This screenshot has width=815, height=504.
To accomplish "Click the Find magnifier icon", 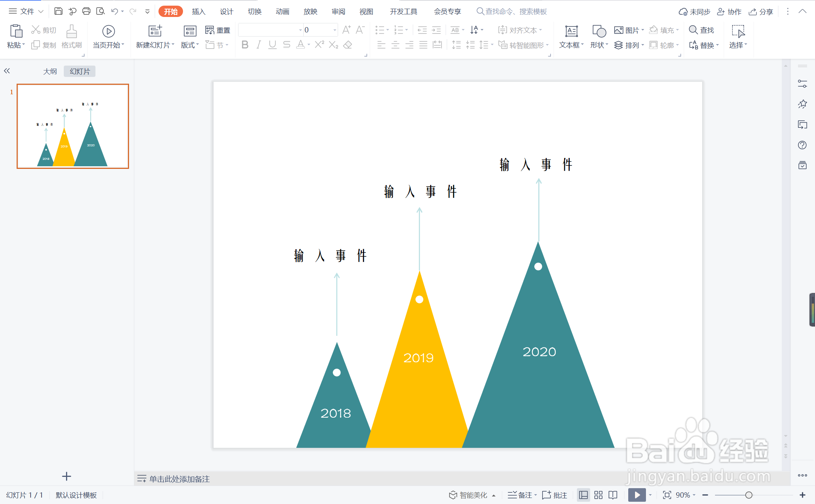I will (693, 30).
